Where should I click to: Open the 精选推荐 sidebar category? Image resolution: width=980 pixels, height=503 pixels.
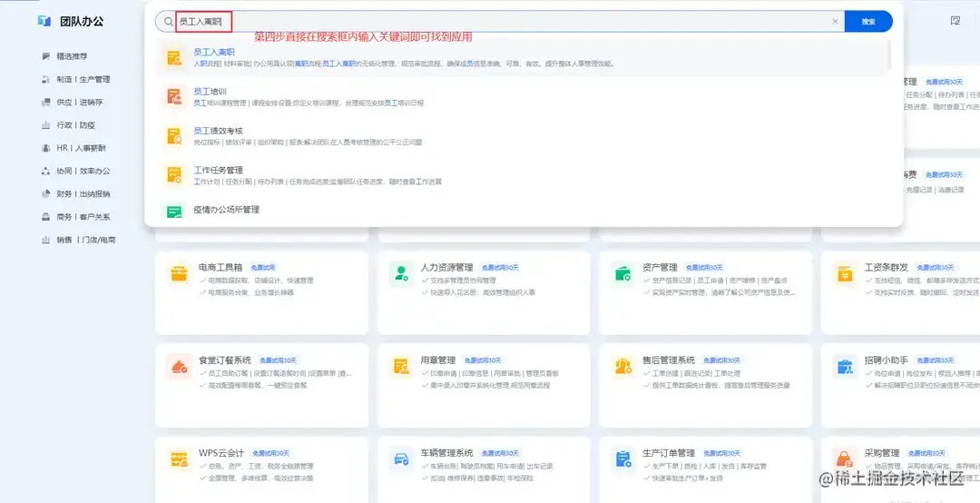coord(72,56)
